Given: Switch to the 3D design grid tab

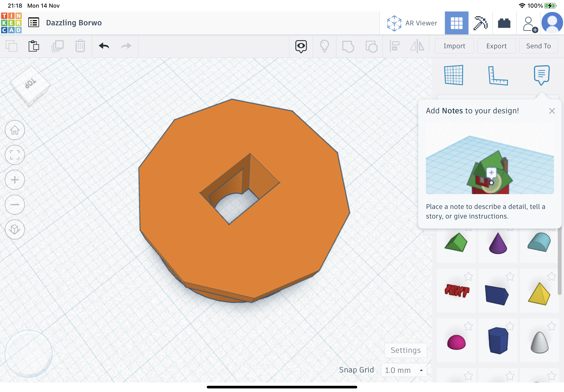Looking at the screenshot, I should coord(456,23).
